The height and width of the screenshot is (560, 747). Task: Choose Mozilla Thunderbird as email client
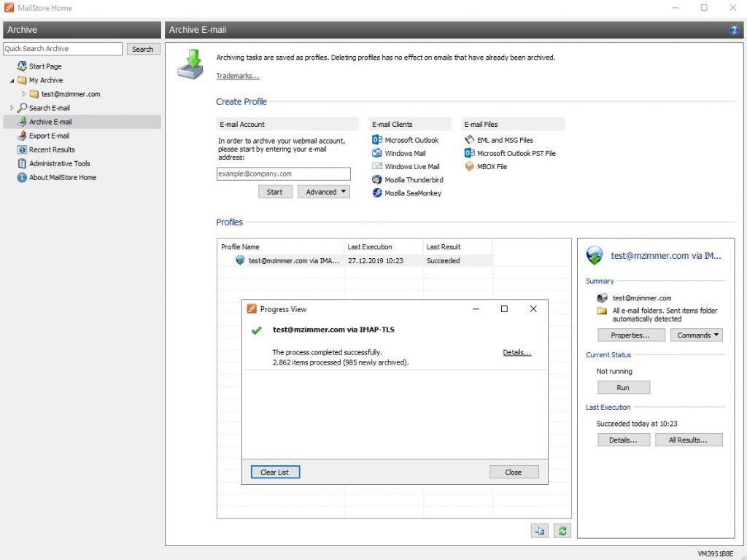414,179
